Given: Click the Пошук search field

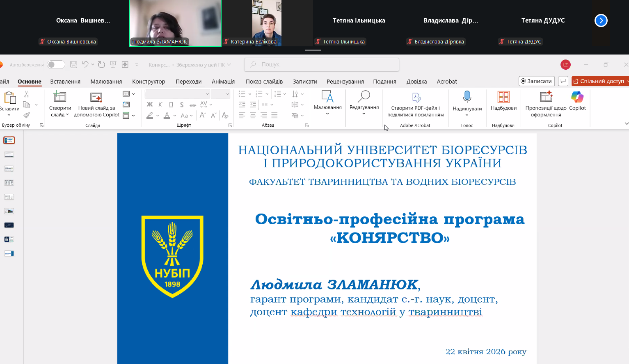Looking at the screenshot, I should 322,64.
